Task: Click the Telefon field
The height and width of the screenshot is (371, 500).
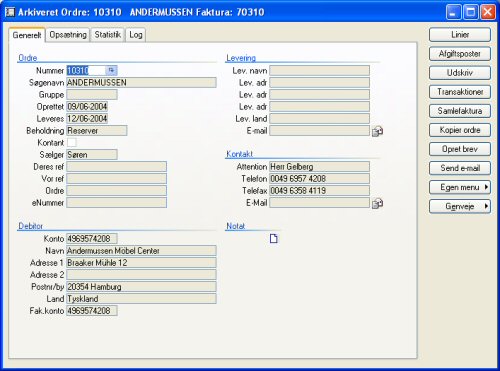Action: click(319, 178)
